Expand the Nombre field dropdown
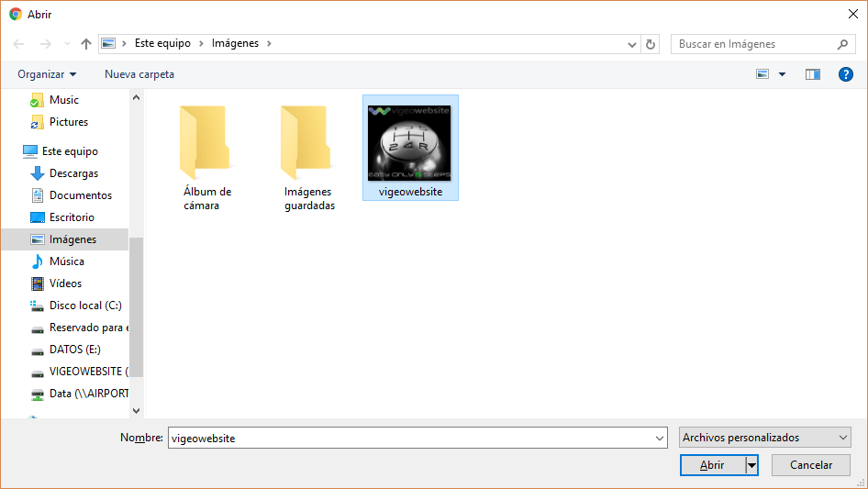Image resolution: width=868 pixels, height=489 pixels. click(x=660, y=438)
